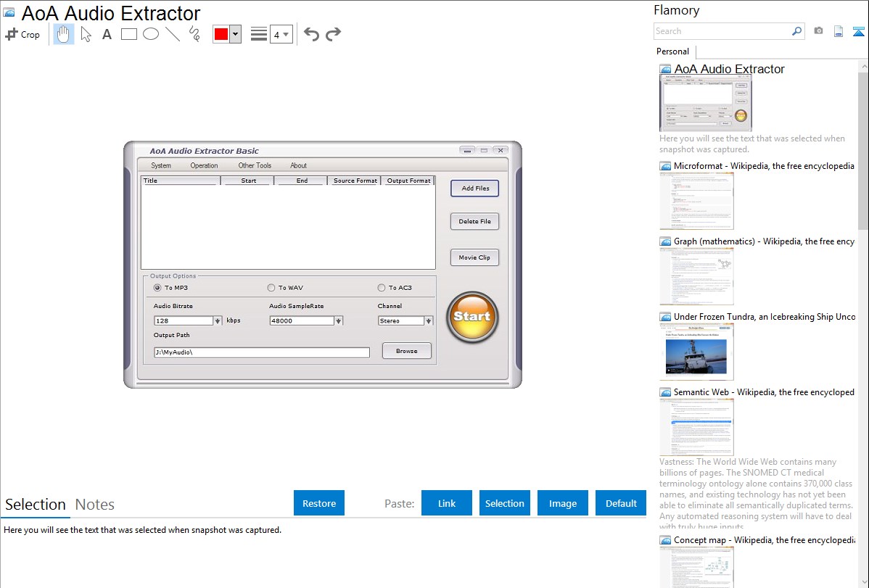Click the Paste Selection button

[x=505, y=503]
